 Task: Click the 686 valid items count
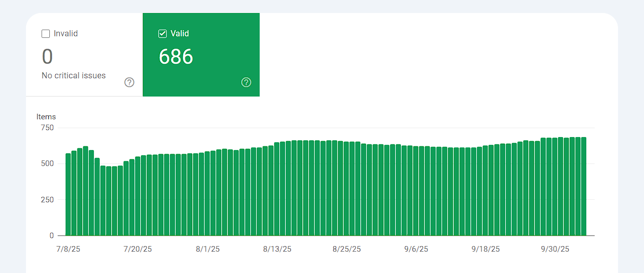point(176,57)
